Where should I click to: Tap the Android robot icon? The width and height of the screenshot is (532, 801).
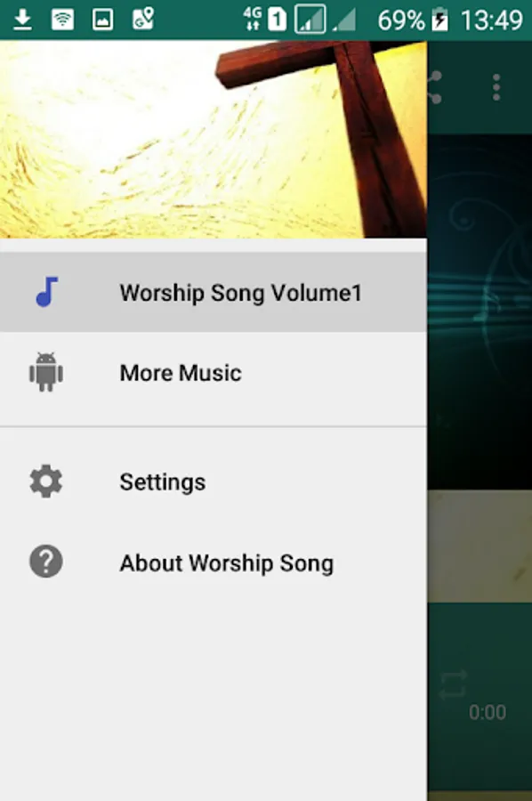click(46, 372)
